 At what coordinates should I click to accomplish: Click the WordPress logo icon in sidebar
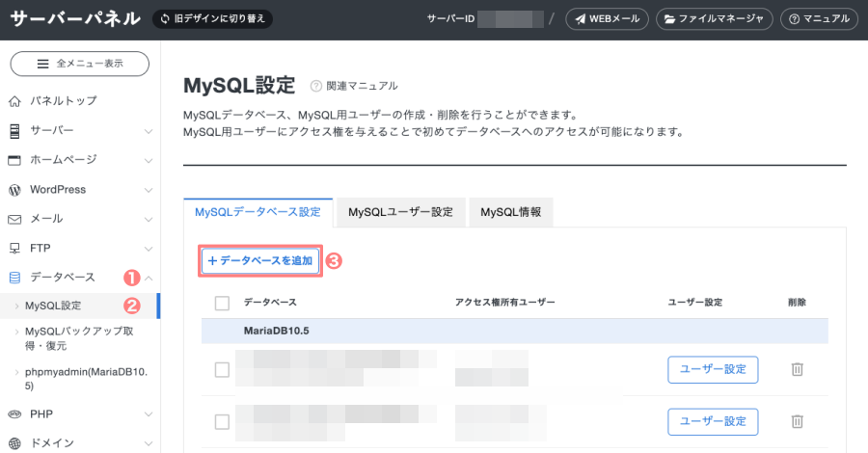click(x=14, y=189)
